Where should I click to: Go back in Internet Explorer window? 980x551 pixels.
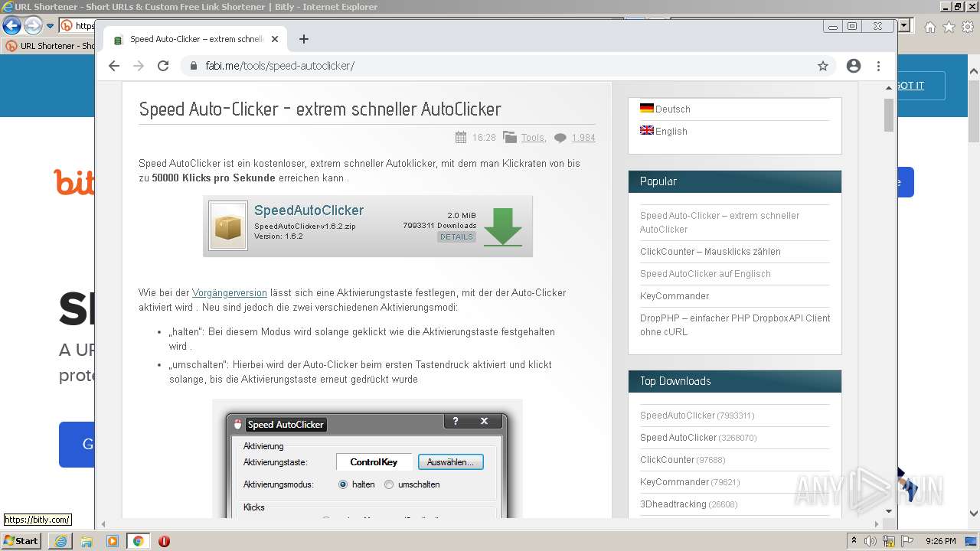[11, 25]
